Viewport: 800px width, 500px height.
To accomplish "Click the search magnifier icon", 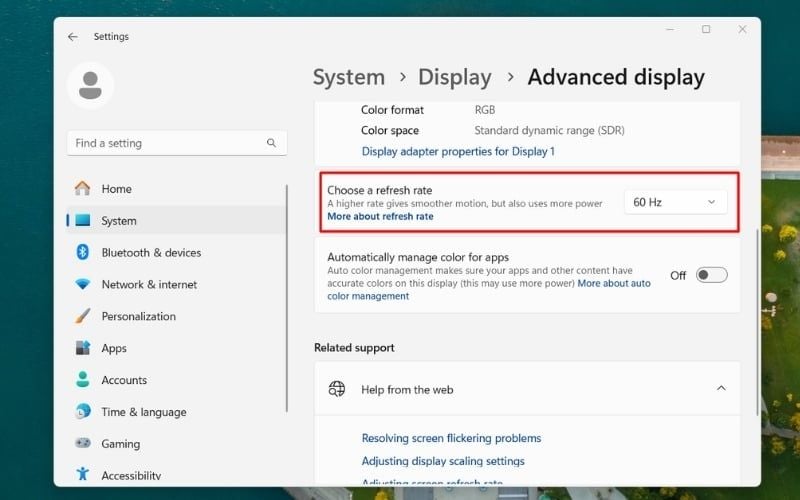I will 271,143.
